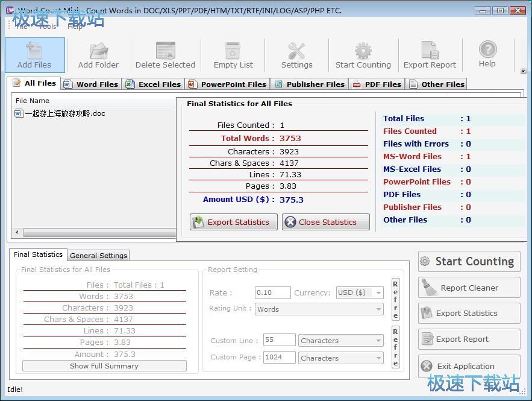Click "Pages : 3.83" in the statistics popup

[271, 186]
